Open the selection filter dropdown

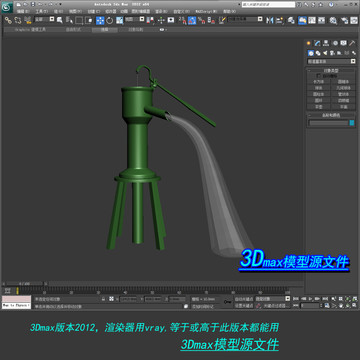point(45,20)
